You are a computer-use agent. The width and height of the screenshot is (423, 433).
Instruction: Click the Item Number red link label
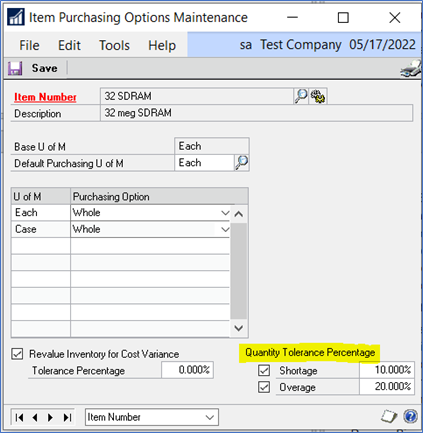pyautogui.click(x=45, y=97)
